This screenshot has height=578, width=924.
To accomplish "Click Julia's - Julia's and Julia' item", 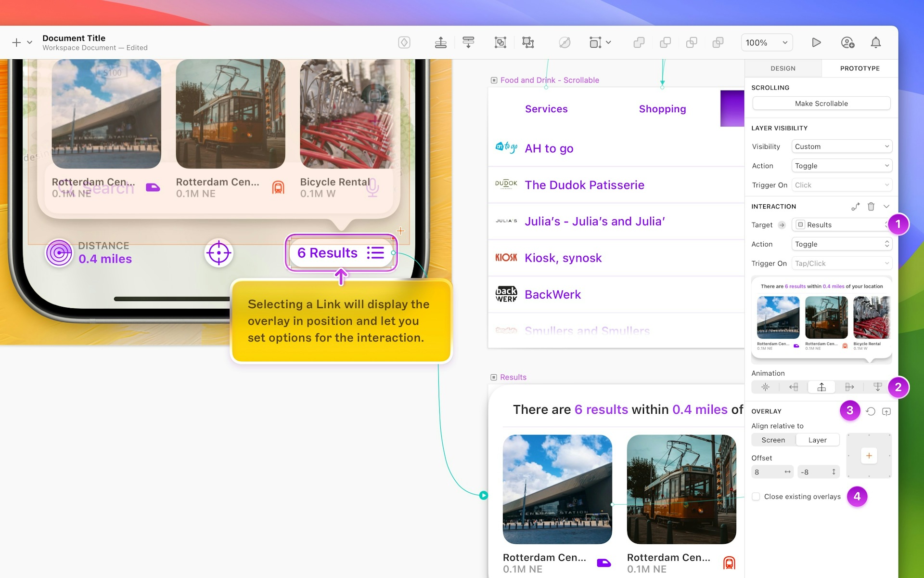I will click(595, 222).
